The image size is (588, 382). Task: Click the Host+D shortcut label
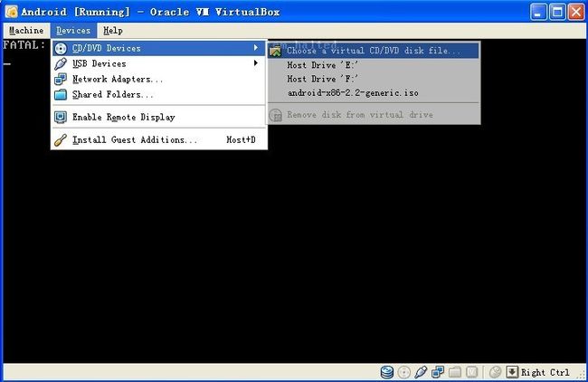[x=241, y=140]
